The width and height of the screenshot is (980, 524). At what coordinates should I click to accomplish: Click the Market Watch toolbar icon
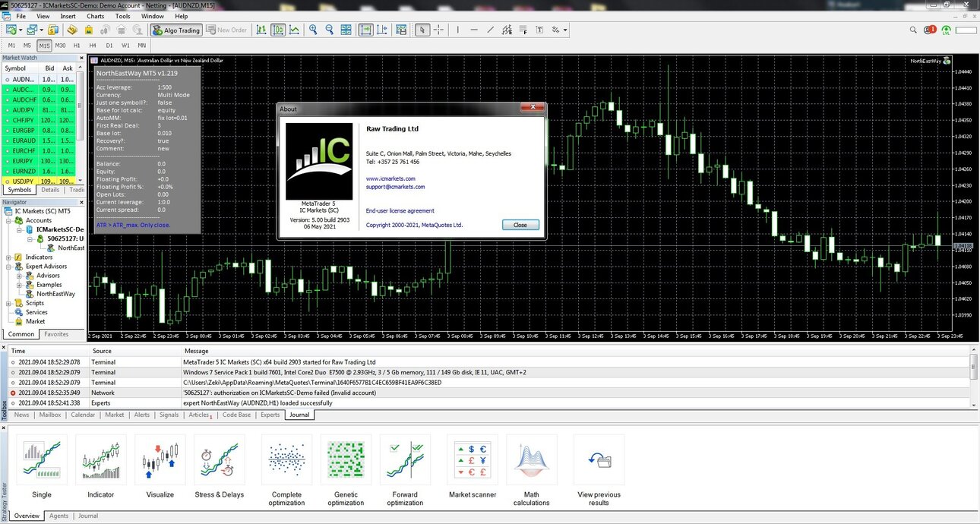(x=52, y=30)
